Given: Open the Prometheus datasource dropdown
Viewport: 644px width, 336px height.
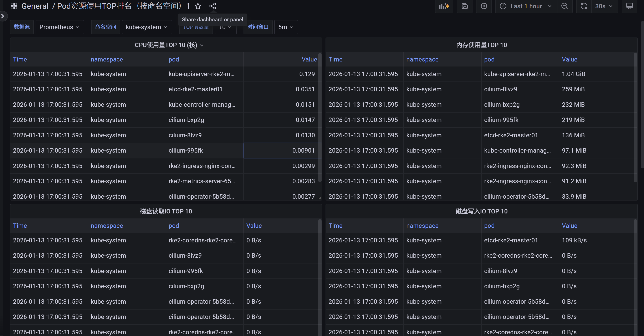Looking at the screenshot, I should click(59, 27).
